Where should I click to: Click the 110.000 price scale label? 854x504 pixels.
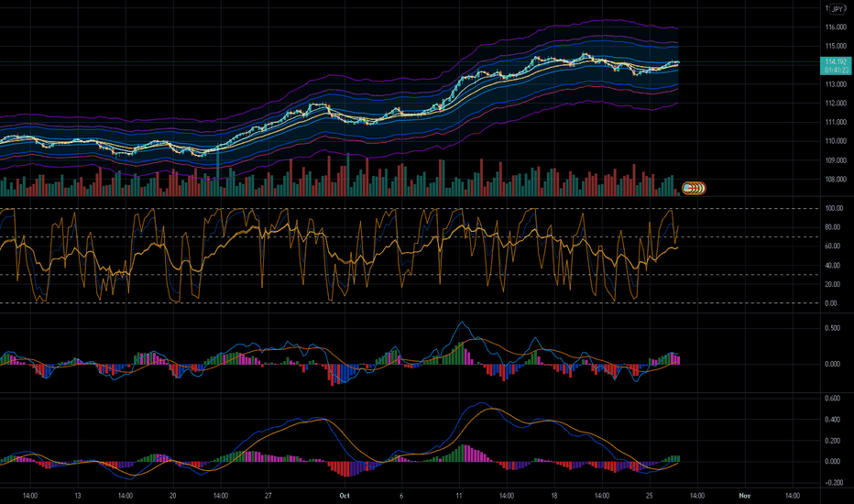pyautogui.click(x=836, y=141)
